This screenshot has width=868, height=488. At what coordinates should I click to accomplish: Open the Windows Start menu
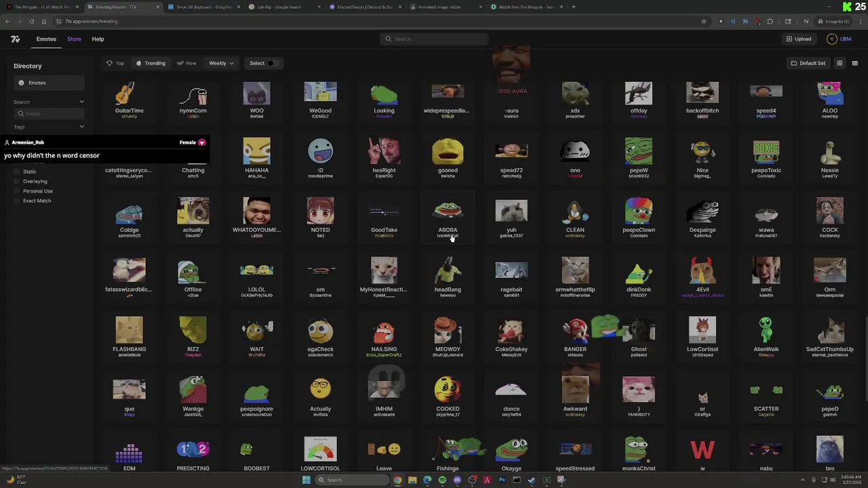click(x=306, y=480)
